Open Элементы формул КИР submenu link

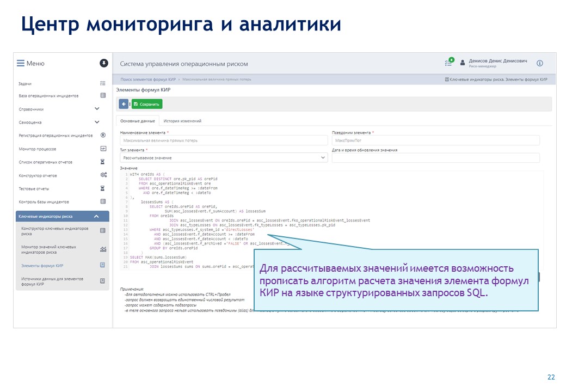pyautogui.click(x=42, y=266)
